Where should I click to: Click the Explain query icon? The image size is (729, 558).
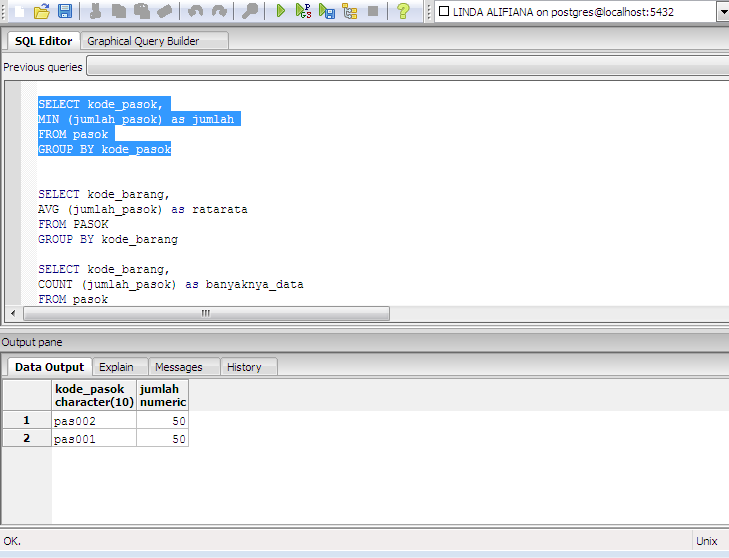(x=350, y=11)
